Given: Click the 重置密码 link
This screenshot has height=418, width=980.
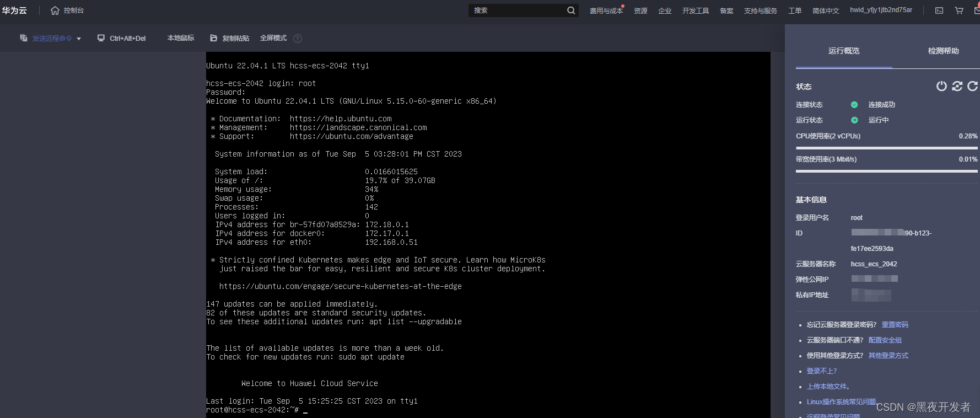Looking at the screenshot, I should point(895,325).
